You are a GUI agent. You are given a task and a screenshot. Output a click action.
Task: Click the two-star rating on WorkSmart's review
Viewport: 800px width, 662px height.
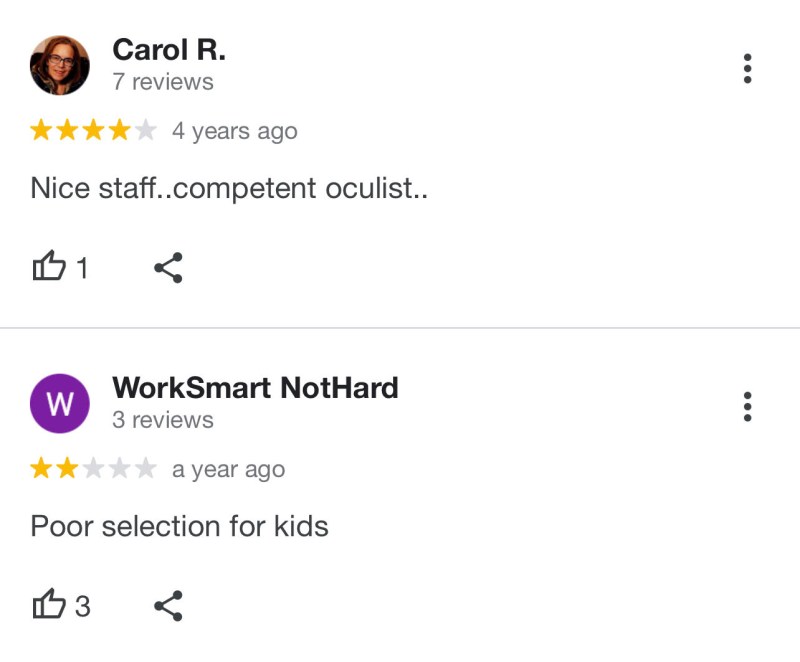point(93,469)
